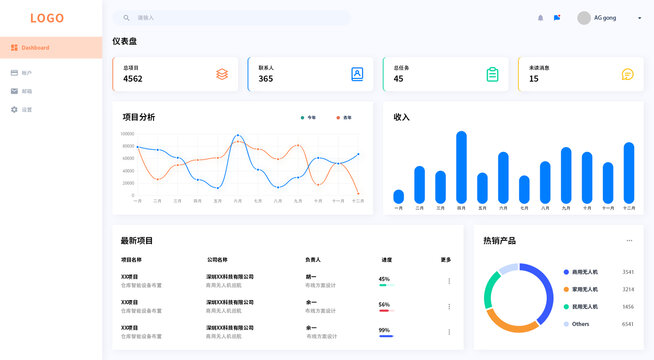Open the card-shaped account icon in the sidebar
Image resolution: width=654 pixels, height=360 pixels.
click(14, 73)
